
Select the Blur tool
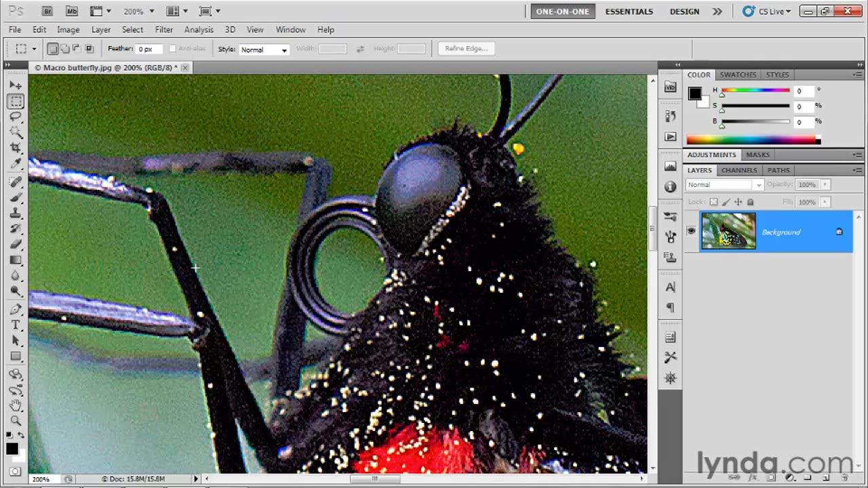pos(16,275)
